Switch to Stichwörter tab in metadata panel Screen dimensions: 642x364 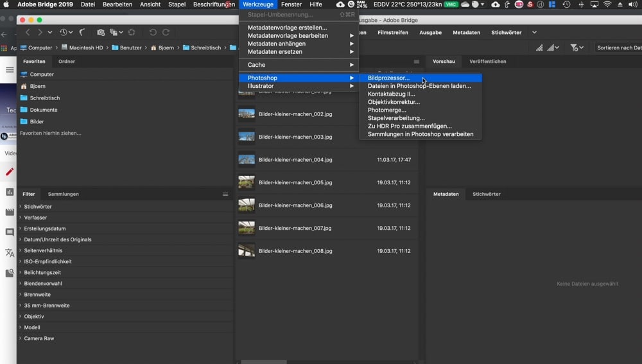[x=487, y=194]
